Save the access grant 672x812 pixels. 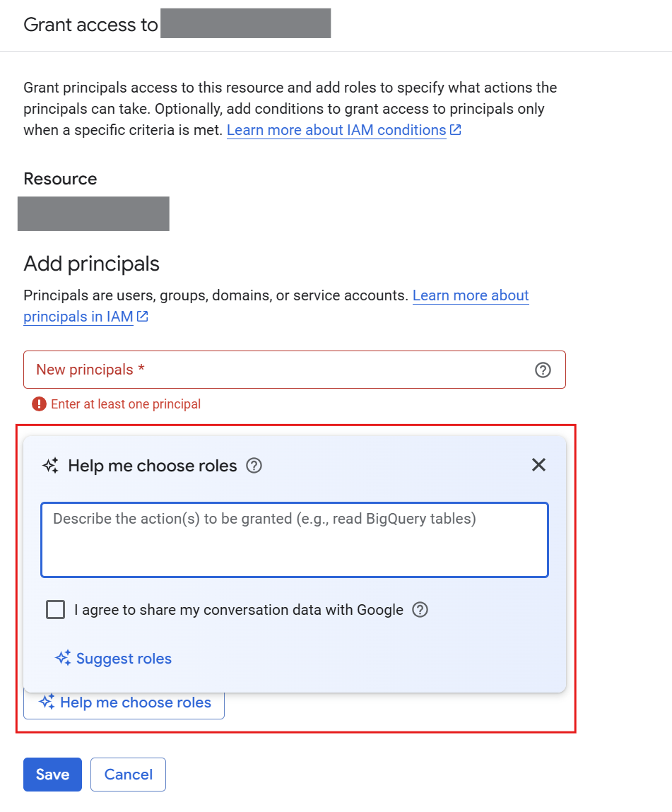click(52, 775)
